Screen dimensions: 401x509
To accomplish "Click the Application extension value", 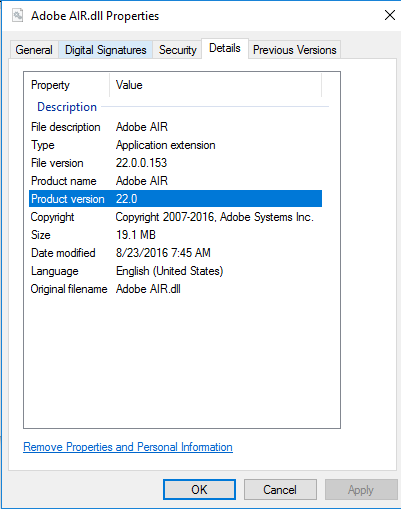I will pyautogui.click(x=165, y=145).
